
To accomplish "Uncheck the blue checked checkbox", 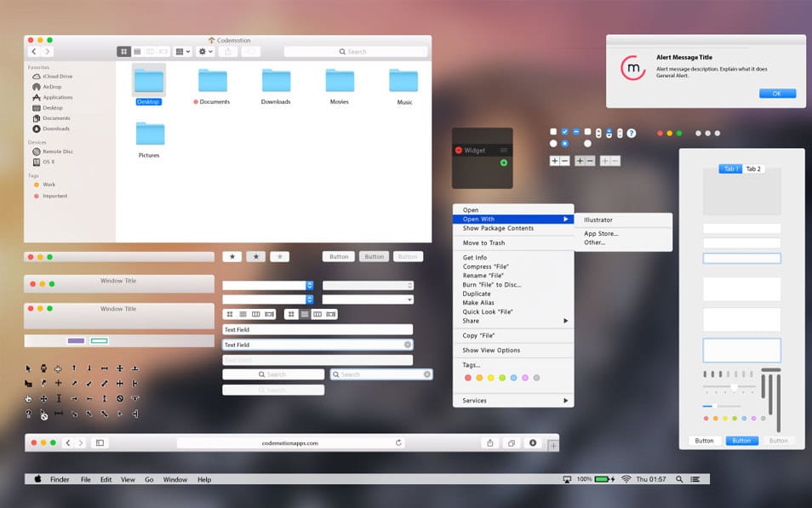I will pos(565,132).
